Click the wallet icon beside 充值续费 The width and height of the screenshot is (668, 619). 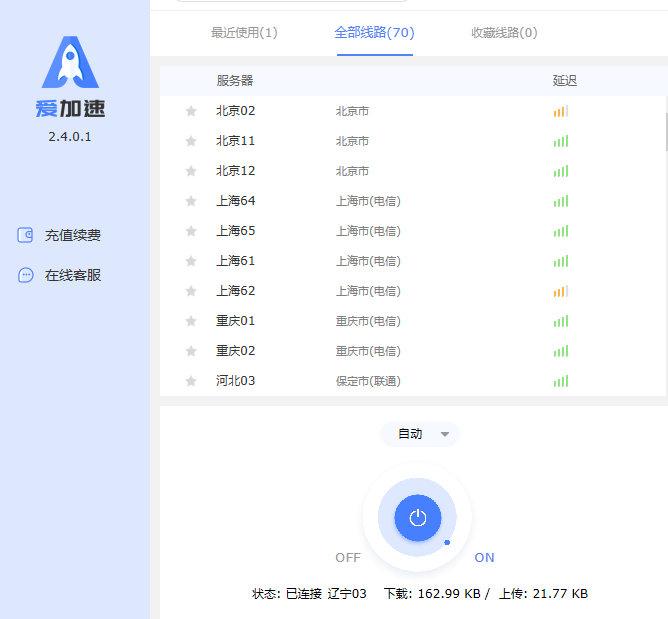(26, 235)
